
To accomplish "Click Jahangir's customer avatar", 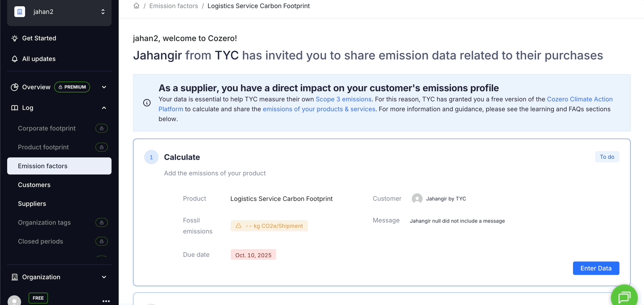I will click(417, 199).
